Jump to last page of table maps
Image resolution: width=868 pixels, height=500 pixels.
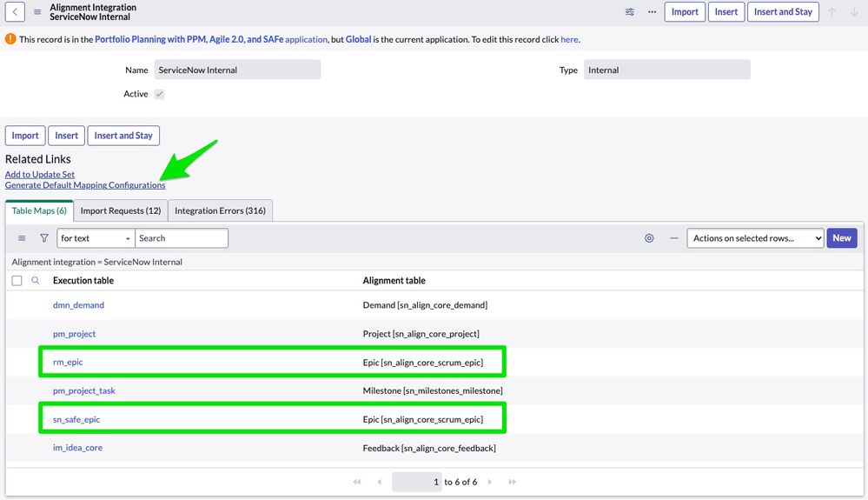coord(512,482)
